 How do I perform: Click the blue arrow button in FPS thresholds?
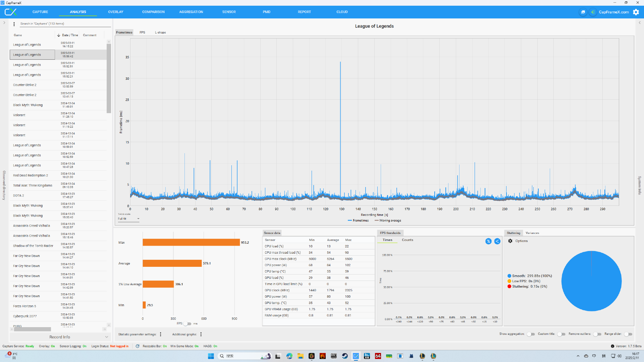[497, 241]
